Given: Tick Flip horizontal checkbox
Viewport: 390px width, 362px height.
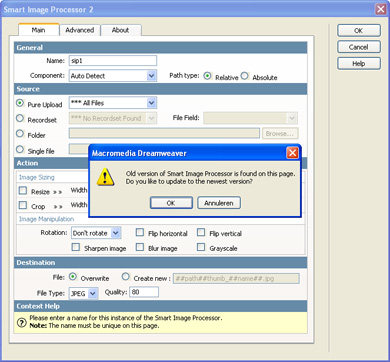Looking at the screenshot, I should pos(140,232).
